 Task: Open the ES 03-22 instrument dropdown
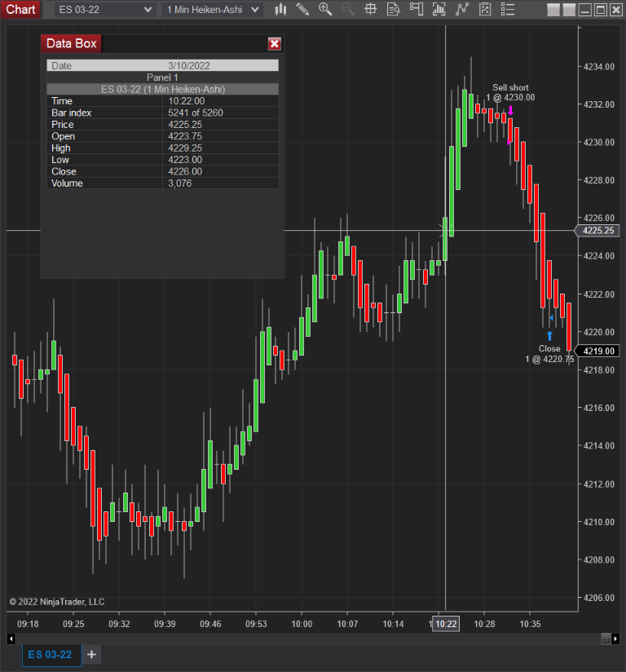(x=104, y=10)
